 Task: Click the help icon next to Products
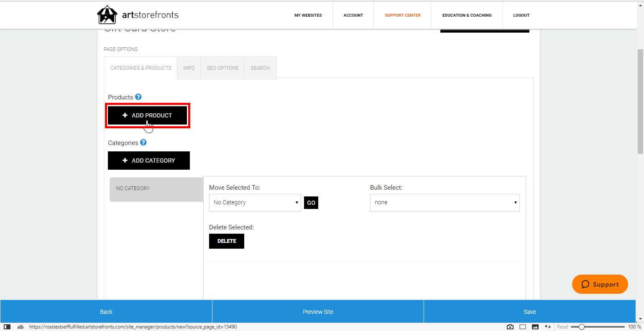point(138,97)
